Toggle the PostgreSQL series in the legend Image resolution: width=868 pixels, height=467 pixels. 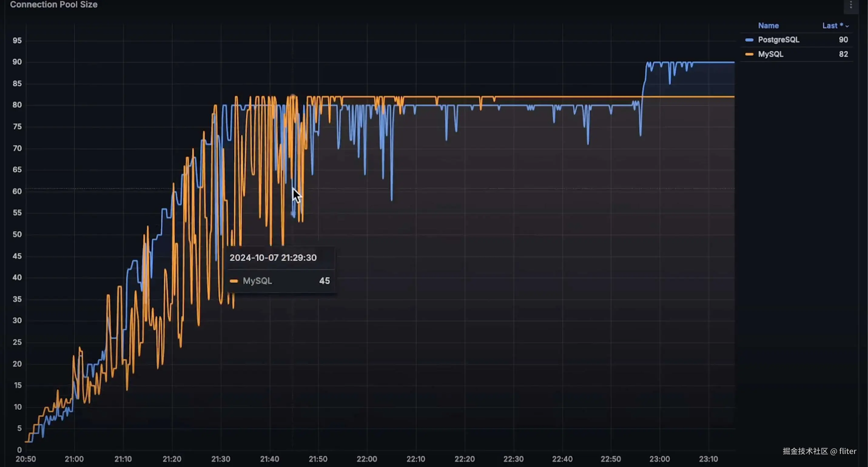tap(778, 40)
